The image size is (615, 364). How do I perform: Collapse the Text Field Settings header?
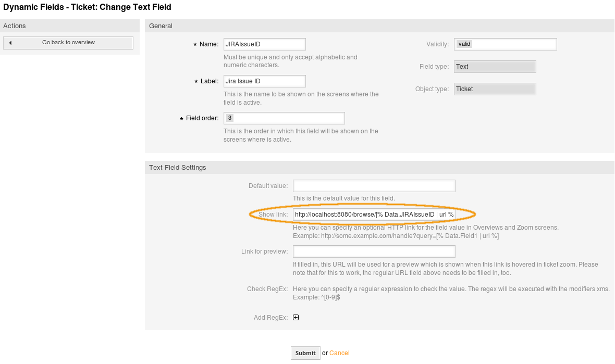pyautogui.click(x=178, y=168)
